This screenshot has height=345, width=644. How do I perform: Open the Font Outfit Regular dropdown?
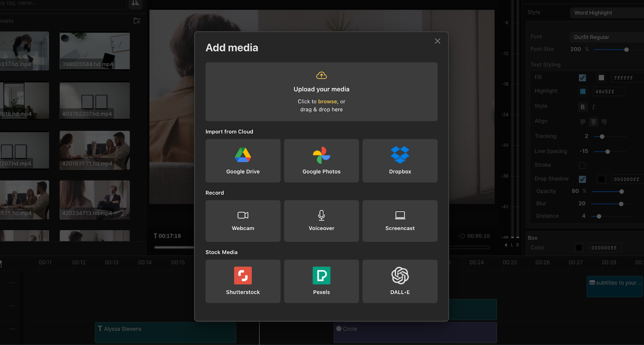(x=607, y=37)
